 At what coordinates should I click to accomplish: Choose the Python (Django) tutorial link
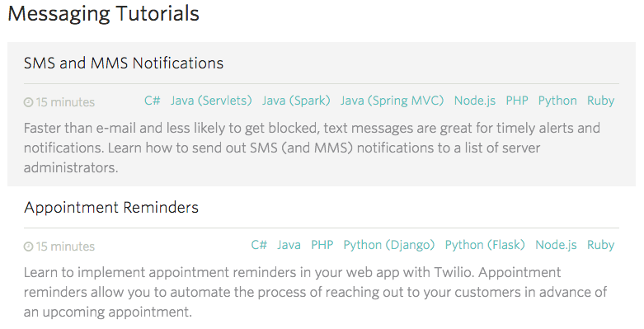point(389,245)
